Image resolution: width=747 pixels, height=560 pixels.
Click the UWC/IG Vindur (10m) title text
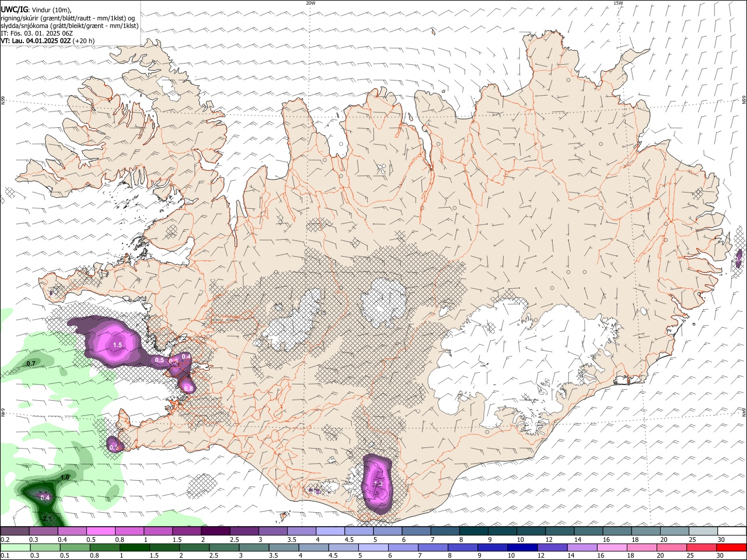36,9
